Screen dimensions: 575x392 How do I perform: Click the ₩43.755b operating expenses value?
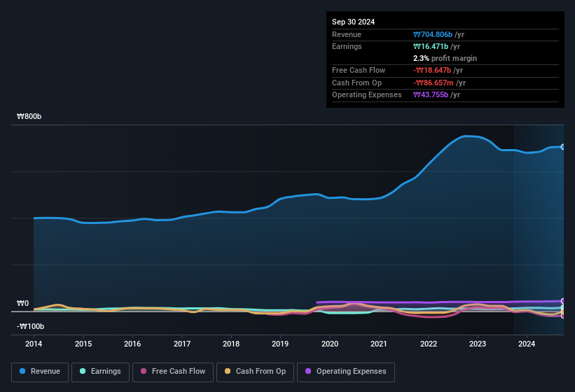pos(431,94)
